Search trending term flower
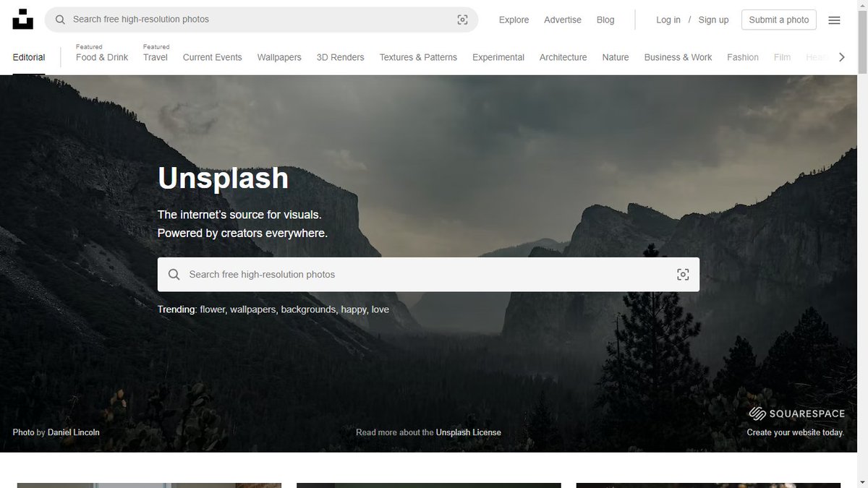 tap(213, 309)
